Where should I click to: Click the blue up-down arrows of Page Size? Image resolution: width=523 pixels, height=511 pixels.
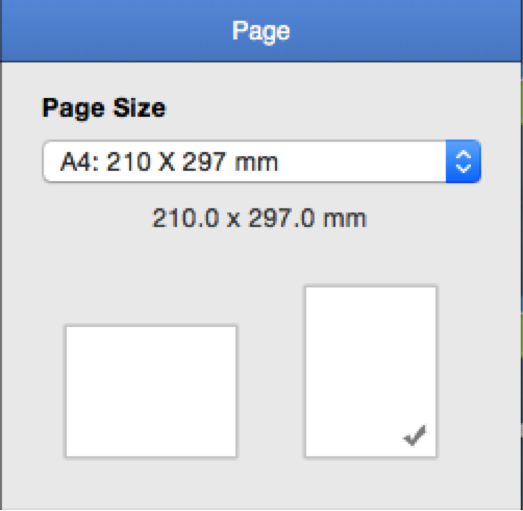click(x=463, y=161)
